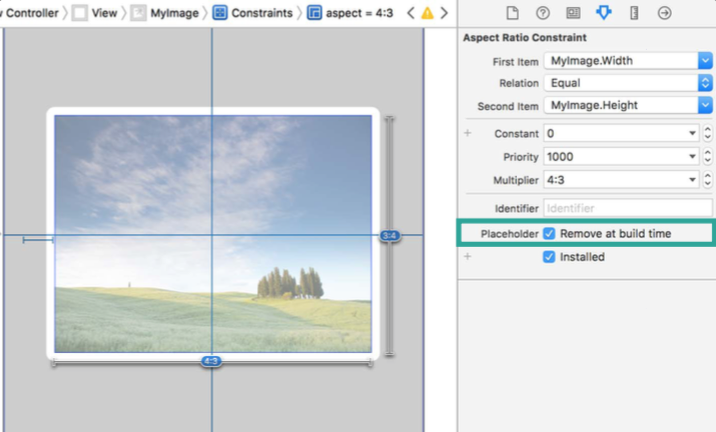Select MyImage in the jump bar
The image size is (716, 432).
166,13
